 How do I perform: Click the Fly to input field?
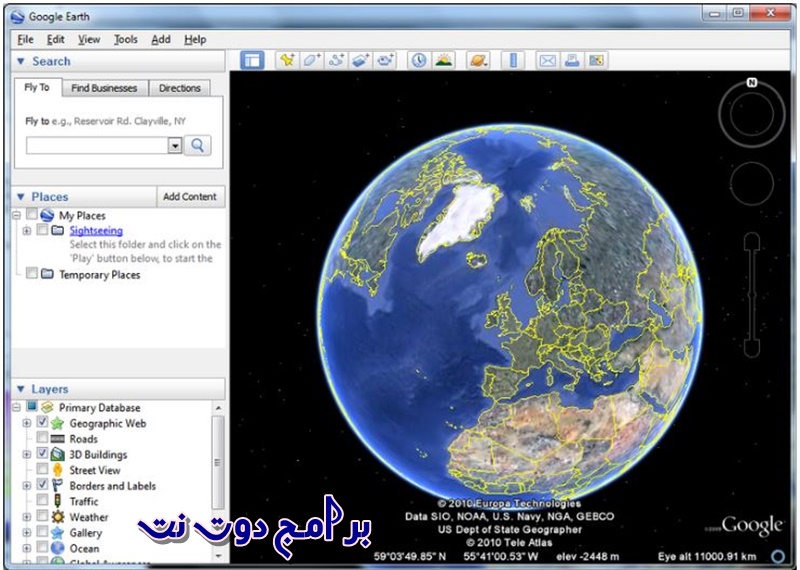pos(97,145)
